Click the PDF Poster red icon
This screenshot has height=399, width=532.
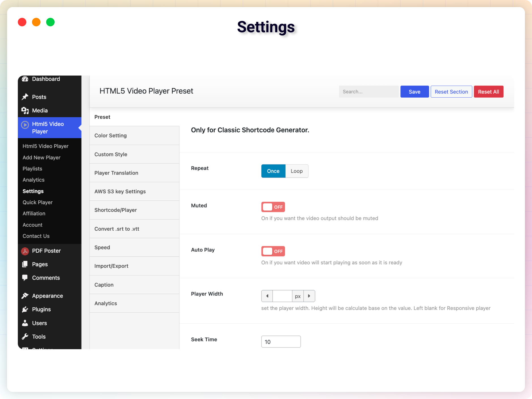pos(25,251)
